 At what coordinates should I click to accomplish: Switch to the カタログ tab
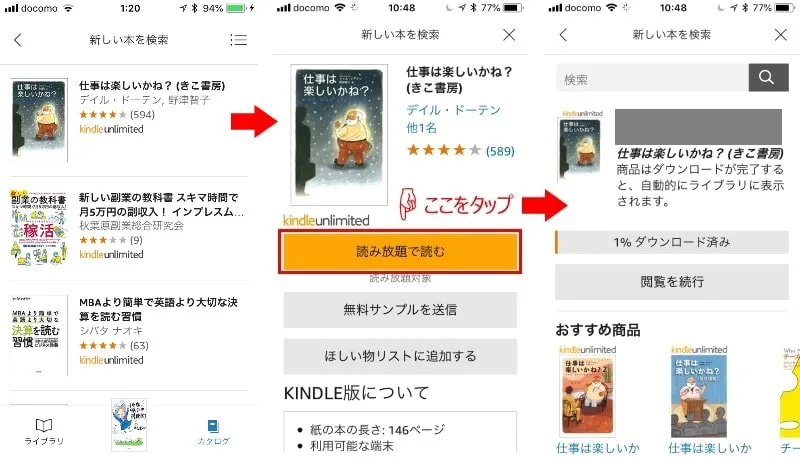[213, 432]
